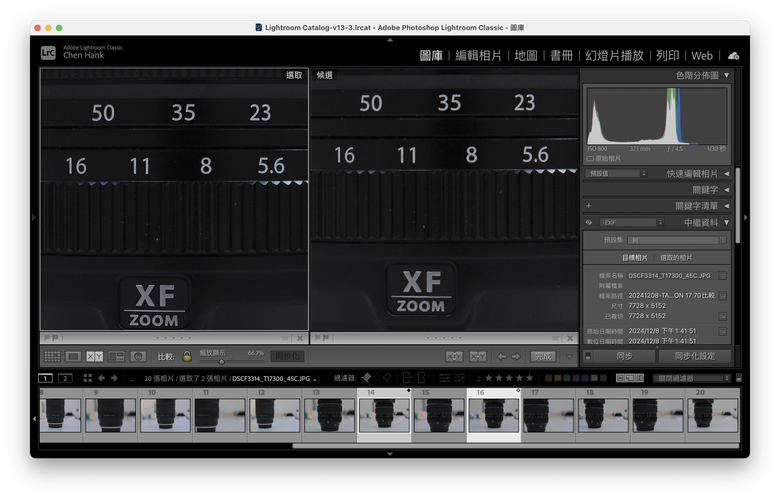Collapse the 色階分佈圖 (Histogram) panel

pyautogui.click(x=727, y=75)
